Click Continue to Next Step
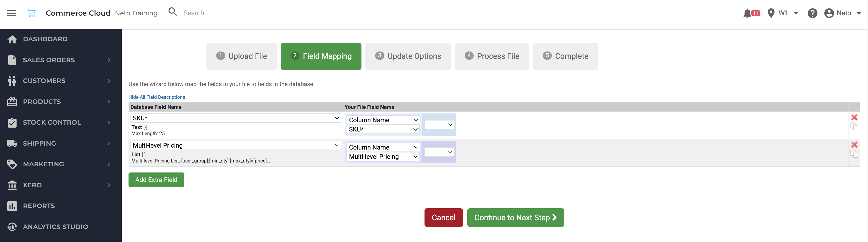868x242 pixels. (515, 218)
